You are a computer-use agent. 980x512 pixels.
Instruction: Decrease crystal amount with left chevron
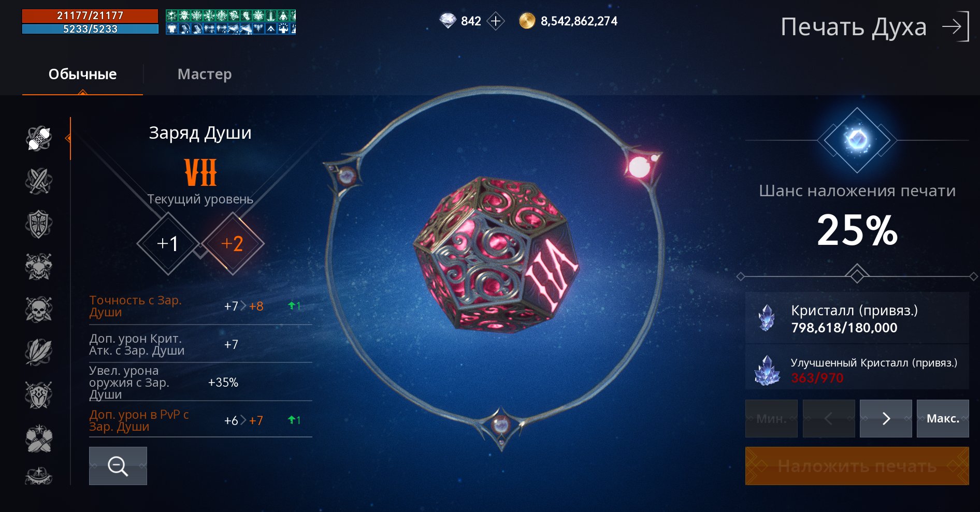point(829,418)
